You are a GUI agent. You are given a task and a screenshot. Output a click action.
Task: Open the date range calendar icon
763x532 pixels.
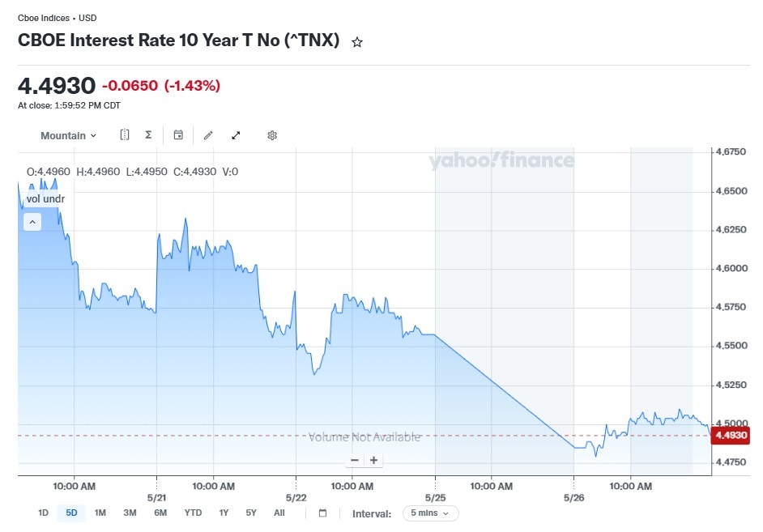[322, 513]
